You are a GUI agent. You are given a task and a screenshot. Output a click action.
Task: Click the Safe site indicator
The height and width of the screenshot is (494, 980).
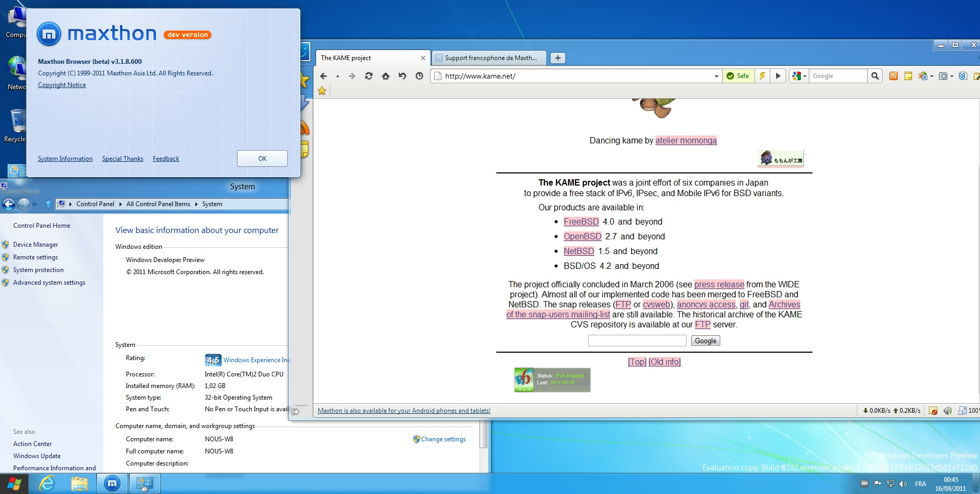(x=738, y=76)
